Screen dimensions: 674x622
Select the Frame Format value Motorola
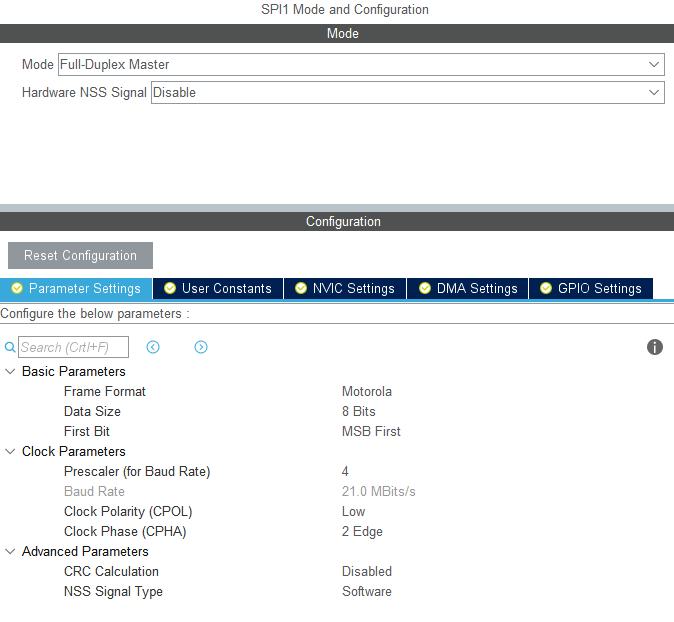click(x=367, y=392)
